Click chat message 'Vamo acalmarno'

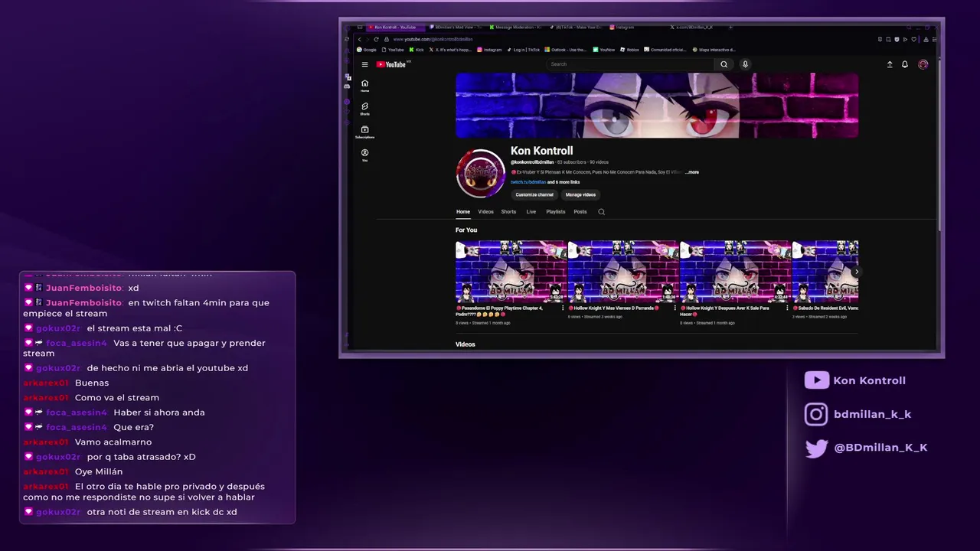(113, 442)
